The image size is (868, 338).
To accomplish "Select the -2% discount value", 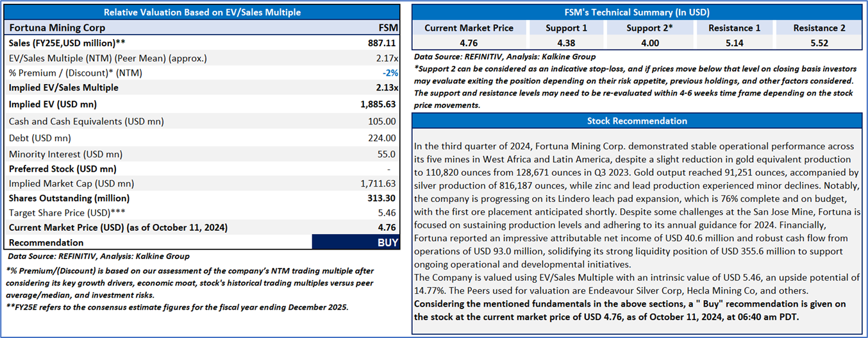I will pyautogui.click(x=390, y=72).
